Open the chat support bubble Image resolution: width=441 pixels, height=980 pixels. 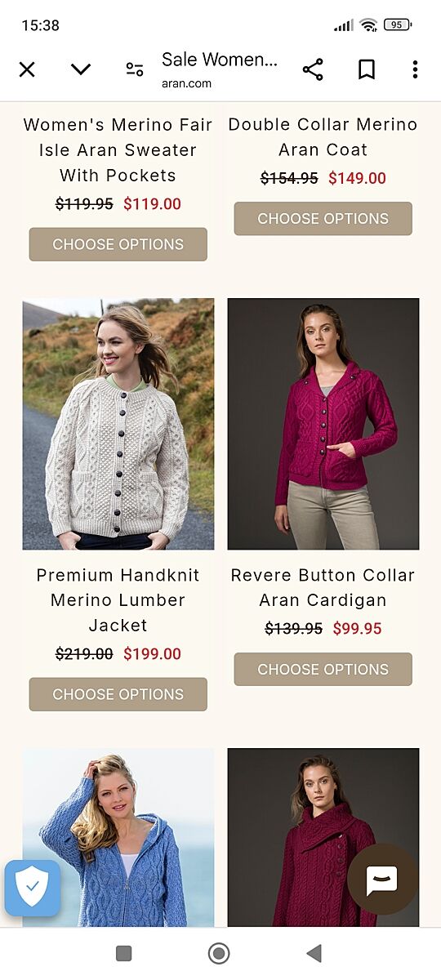(381, 880)
